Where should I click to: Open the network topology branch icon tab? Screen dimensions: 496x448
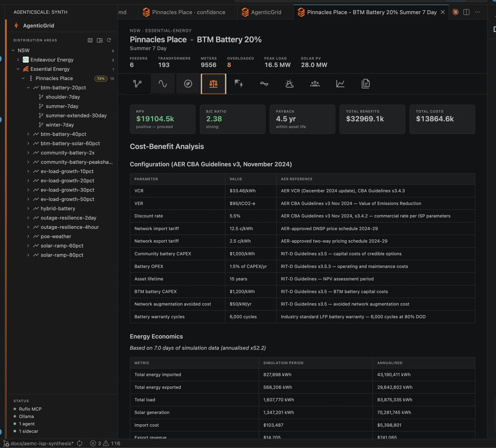click(137, 84)
